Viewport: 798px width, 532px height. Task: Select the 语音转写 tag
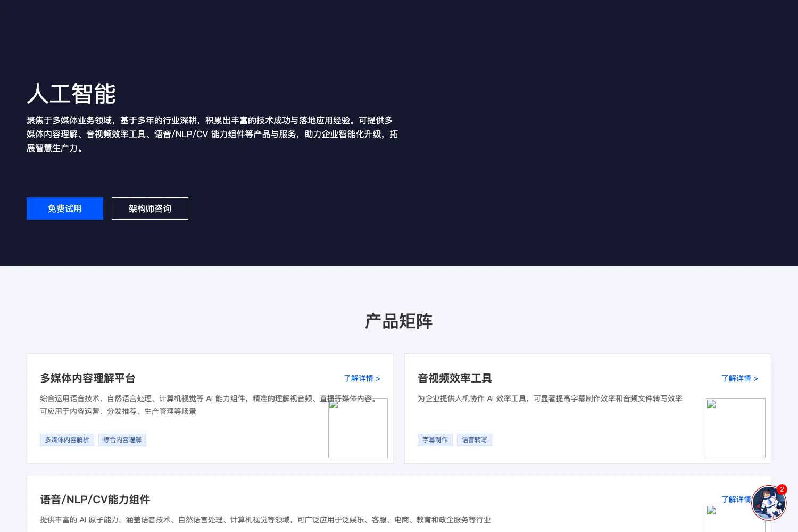click(x=475, y=440)
